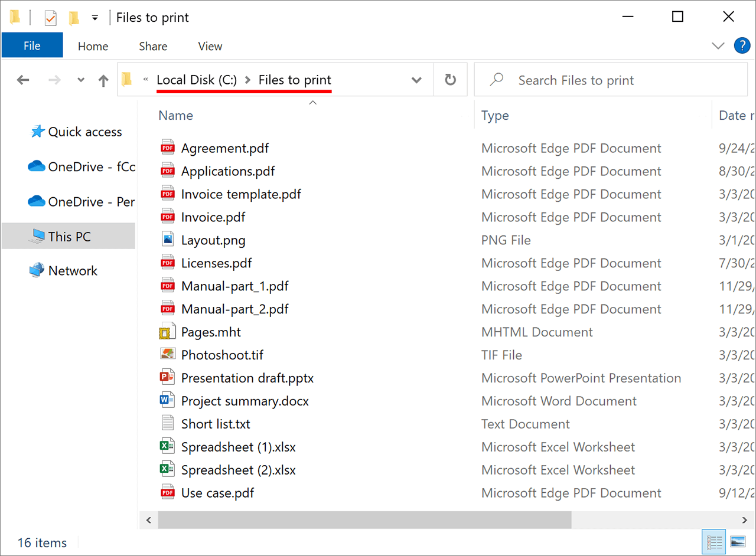756x556 pixels.
Task: Click the search magnifier in Search box
Action: point(496,80)
